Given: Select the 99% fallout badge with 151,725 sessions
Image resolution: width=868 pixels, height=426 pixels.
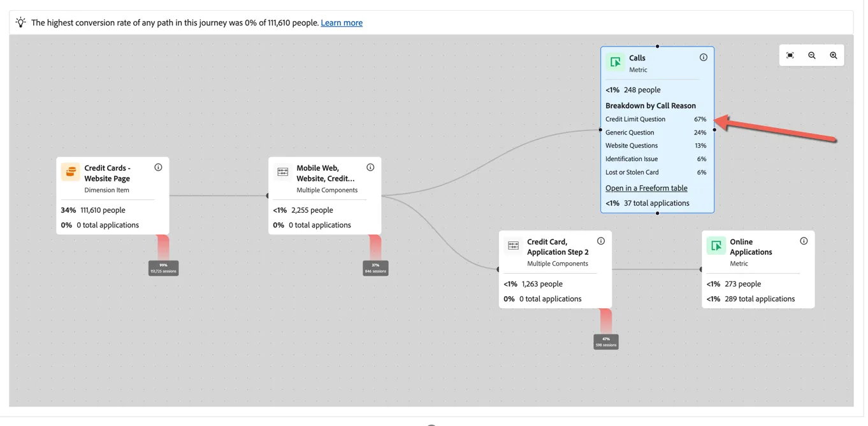Looking at the screenshot, I should [164, 269].
